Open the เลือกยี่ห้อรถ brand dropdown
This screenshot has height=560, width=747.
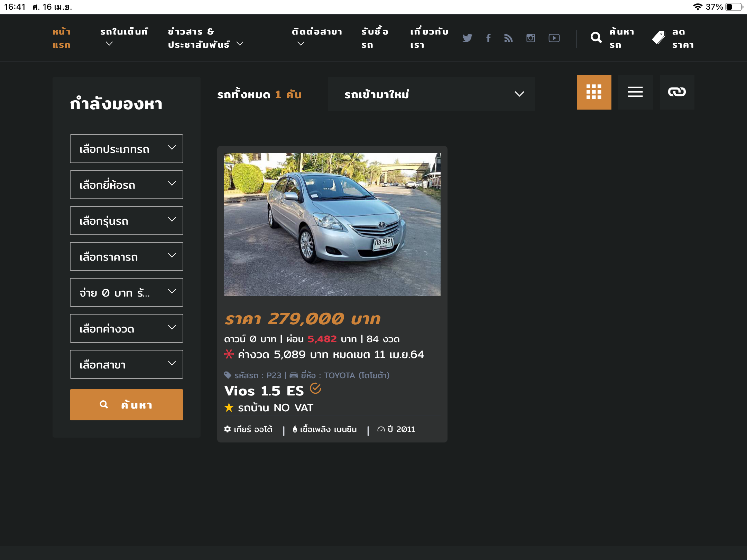click(127, 185)
